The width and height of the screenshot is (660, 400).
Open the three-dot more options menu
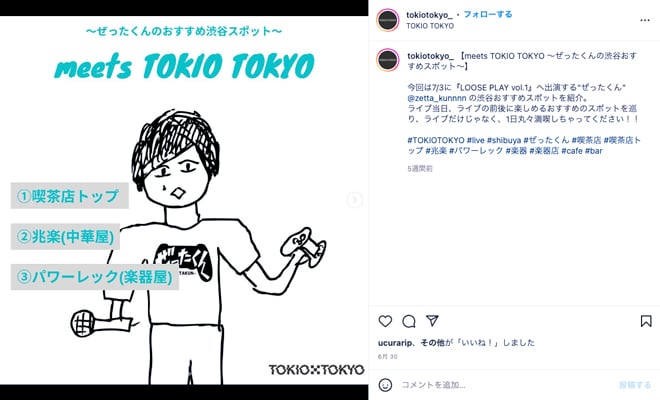click(645, 20)
